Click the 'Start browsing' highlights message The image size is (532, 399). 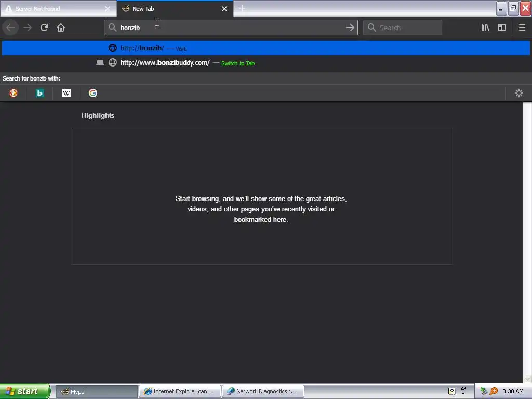click(x=261, y=209)
